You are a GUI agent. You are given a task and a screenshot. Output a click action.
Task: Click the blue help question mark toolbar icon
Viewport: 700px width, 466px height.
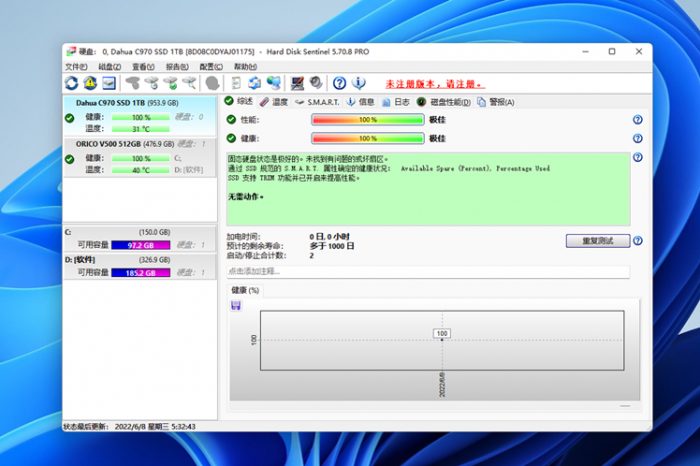(x=339, y=83)
